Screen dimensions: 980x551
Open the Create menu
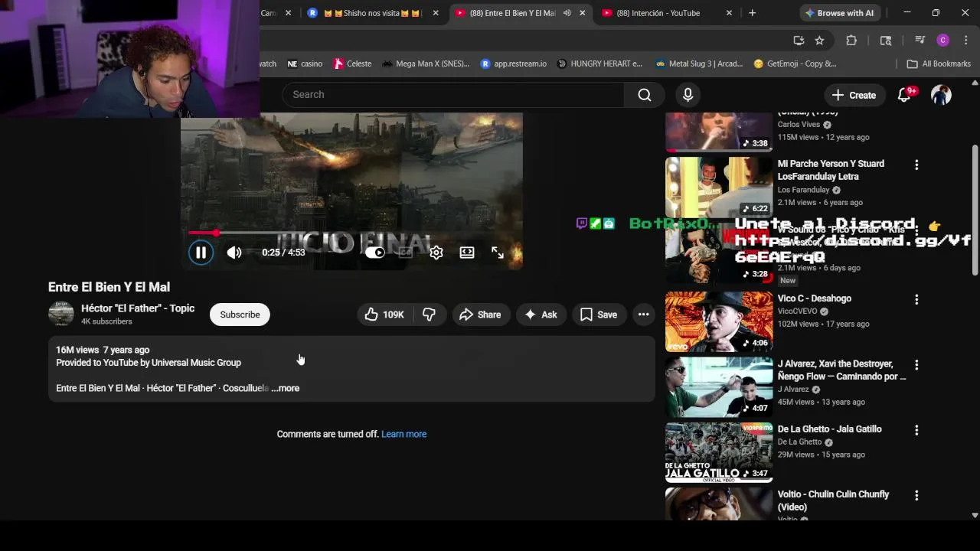tap(854, 95)
